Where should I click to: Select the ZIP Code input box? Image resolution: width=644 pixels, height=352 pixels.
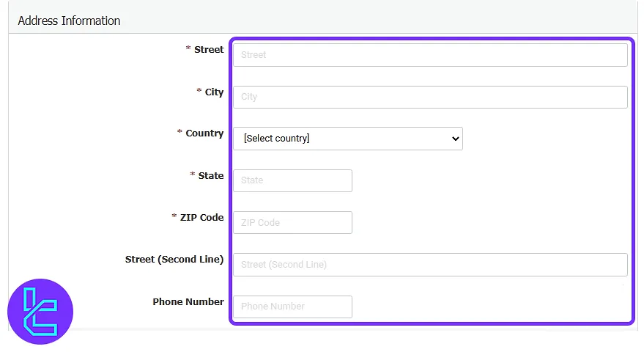coord(292,222)
